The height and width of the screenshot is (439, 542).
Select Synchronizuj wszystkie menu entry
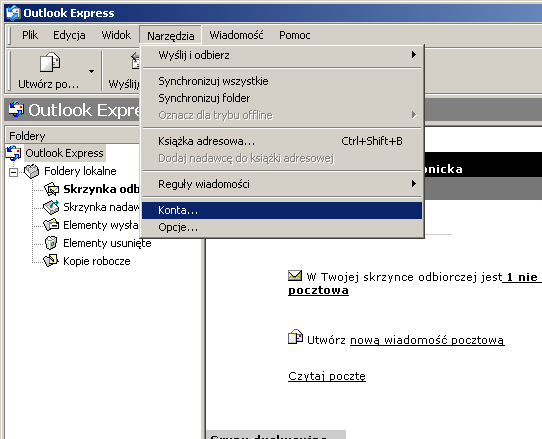click(x=282, y=81)
